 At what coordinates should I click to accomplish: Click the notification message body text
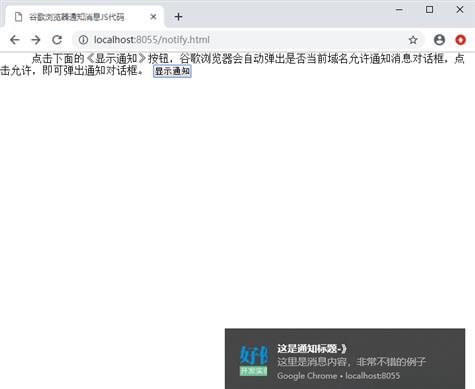(351, 362)
